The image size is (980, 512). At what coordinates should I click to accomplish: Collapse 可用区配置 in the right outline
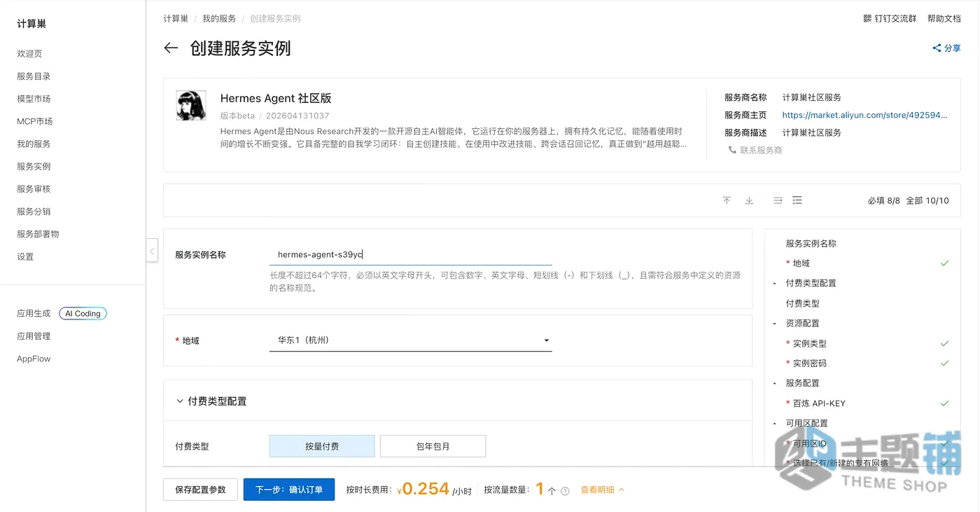click(774, 424)
